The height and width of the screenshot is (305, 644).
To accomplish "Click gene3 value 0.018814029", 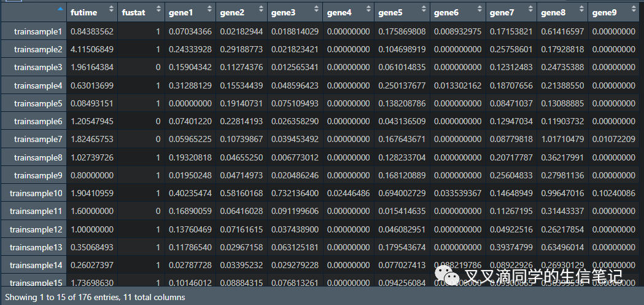I will click(295, 32).
